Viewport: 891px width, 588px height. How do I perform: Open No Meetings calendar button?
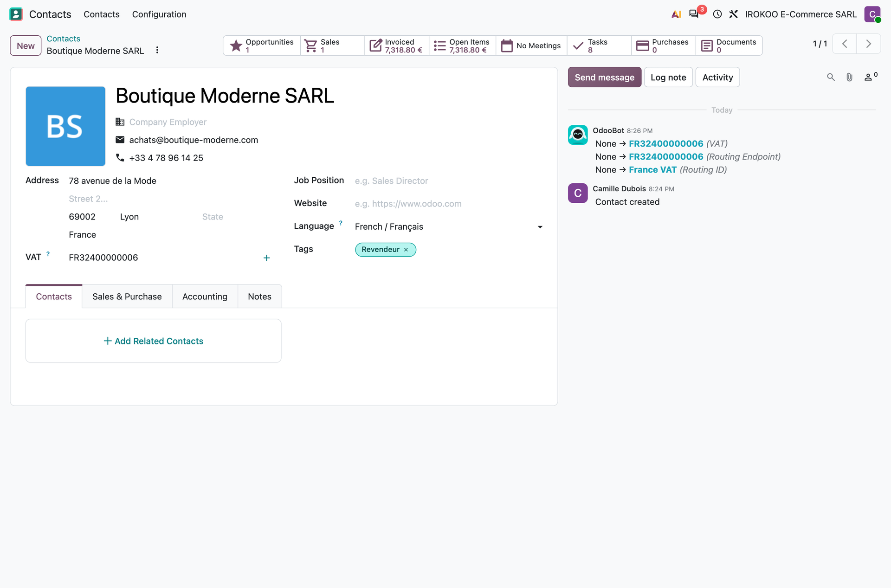click(x=531, y=45)
